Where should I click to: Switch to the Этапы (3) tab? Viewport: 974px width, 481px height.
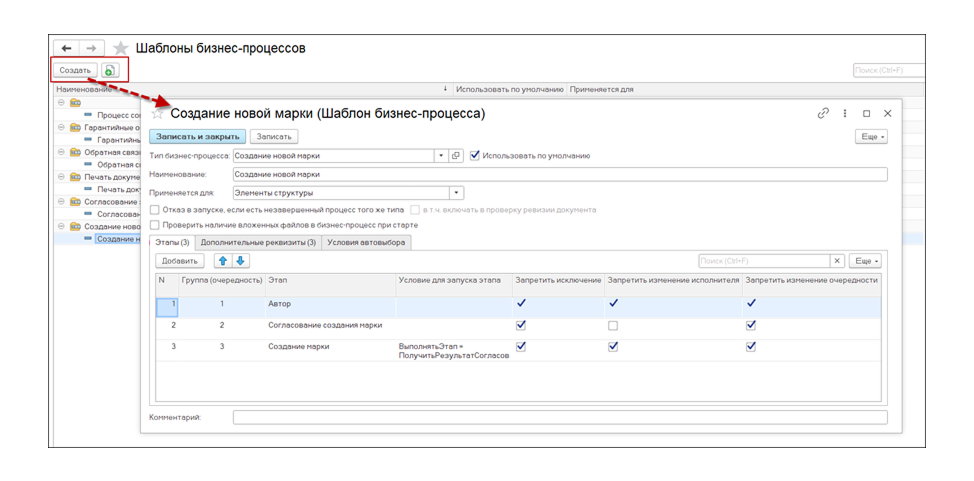pyautogui.click(x=172, y=243)
